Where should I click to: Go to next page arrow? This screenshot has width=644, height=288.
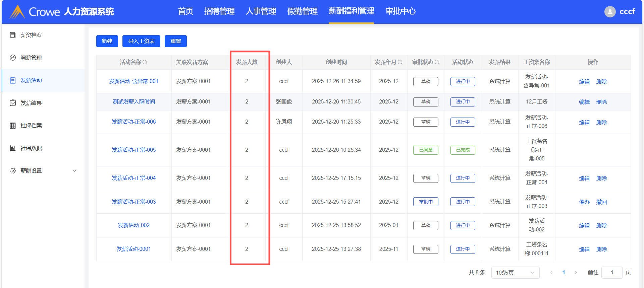click(576, 273)
